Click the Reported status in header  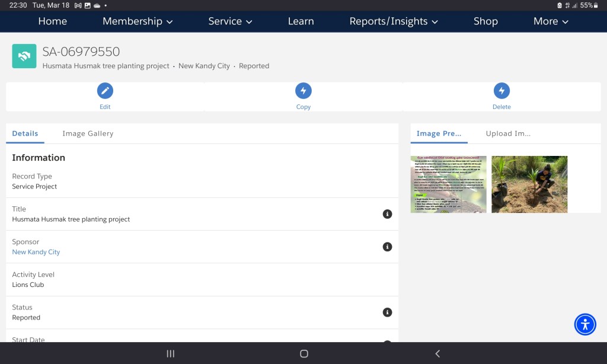pyautogui.click(x=254, y=66)
